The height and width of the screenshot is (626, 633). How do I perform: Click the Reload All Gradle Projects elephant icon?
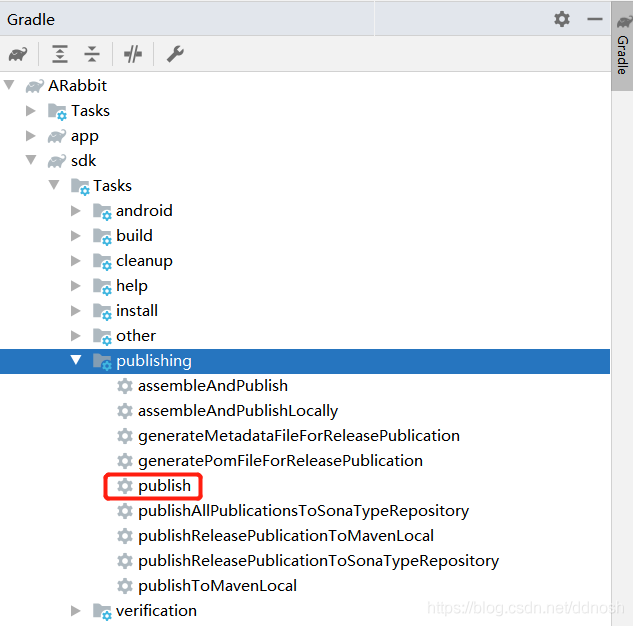click(x=18, y=54)
